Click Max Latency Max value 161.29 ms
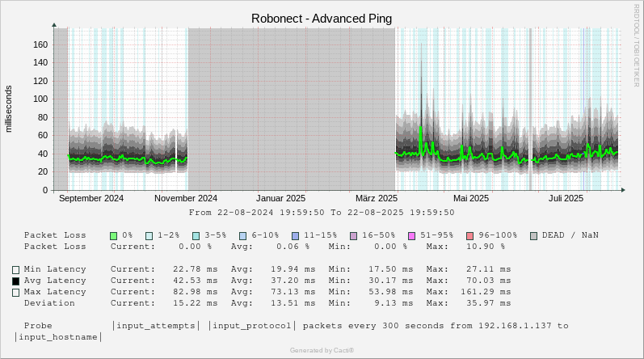Viewport: 644px width, 359px height. pyautogui.click(x=486, y=292)
